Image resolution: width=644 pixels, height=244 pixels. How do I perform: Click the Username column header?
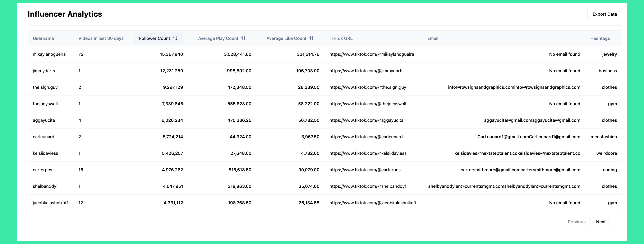(43, 38)
